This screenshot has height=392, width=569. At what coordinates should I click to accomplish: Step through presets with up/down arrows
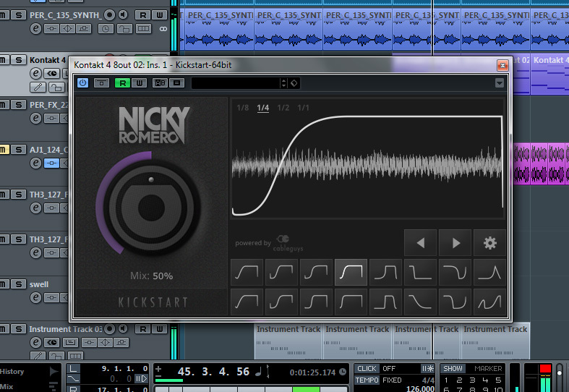click(283, 83)
